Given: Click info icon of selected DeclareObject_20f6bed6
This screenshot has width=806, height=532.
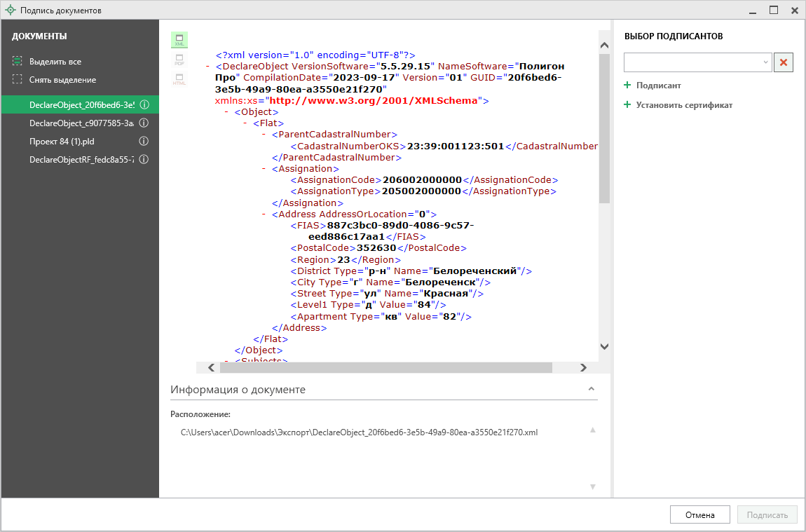Looking at the screenshot, I should tap(144, 104).
